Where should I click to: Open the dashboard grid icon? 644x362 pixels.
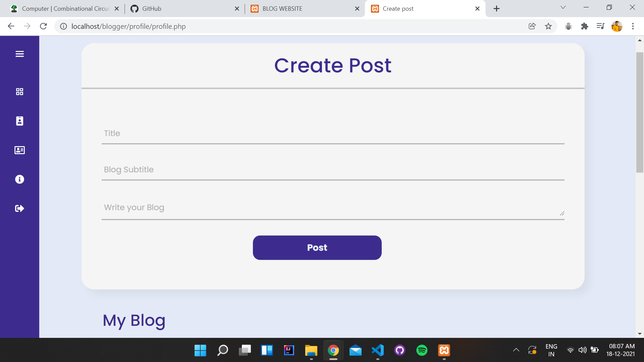[19, 92]
